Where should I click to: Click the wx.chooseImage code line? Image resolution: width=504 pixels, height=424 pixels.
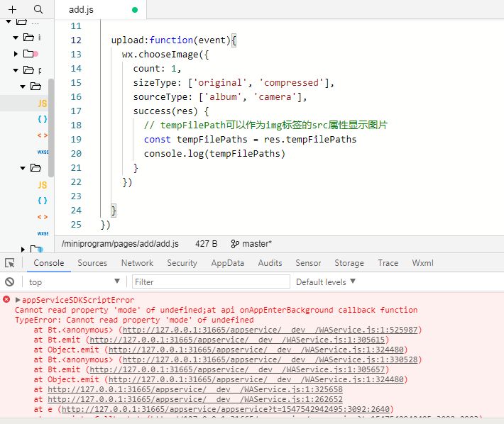(165, 55)
